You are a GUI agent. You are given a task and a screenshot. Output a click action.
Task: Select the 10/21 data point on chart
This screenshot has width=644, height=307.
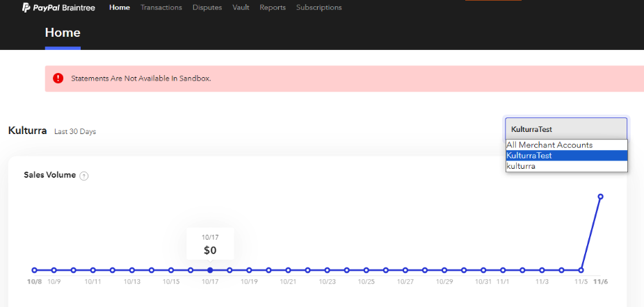pyautogui.click(x=288, y=270)
